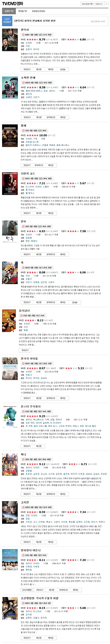Click the clock icon beside KBS1 9월 30일 25시 5분

click(24, 603)
